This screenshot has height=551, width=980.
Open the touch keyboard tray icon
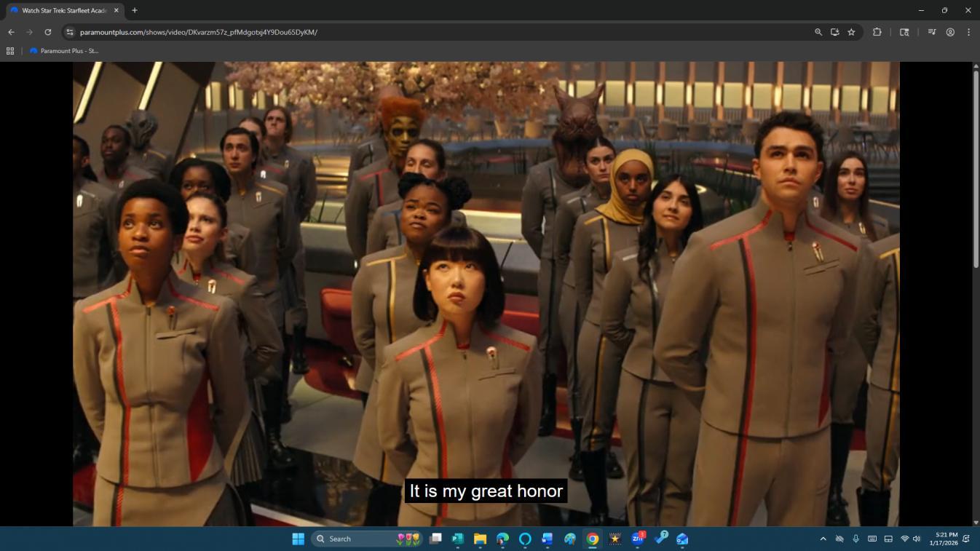(x=872, y=539)
